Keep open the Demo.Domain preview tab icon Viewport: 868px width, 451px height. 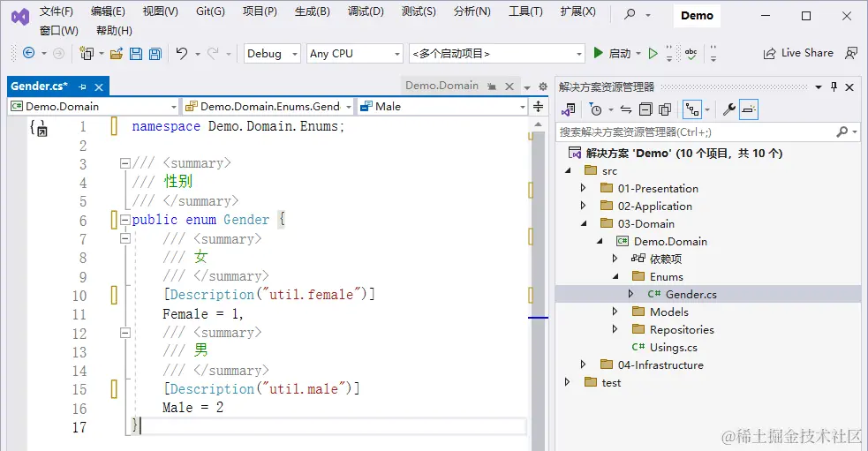[x=492, y=86]
